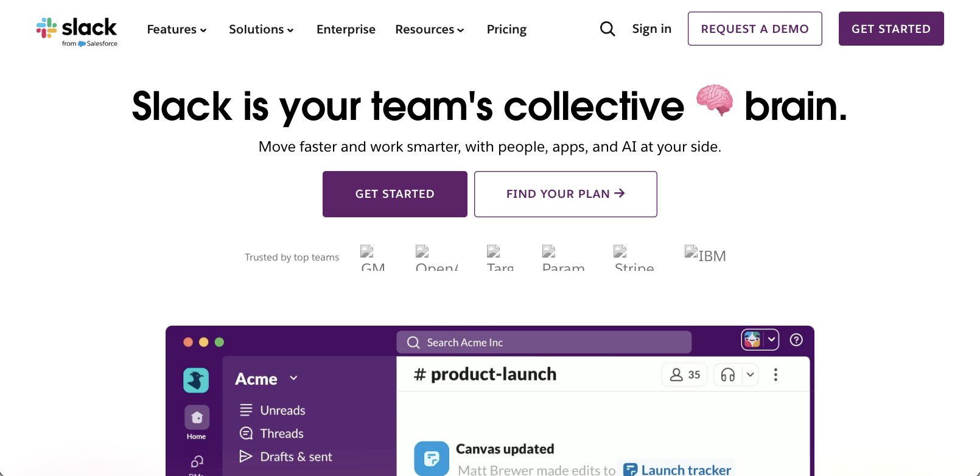Click the Drafts & sent arrow icon

coord(246,457)
